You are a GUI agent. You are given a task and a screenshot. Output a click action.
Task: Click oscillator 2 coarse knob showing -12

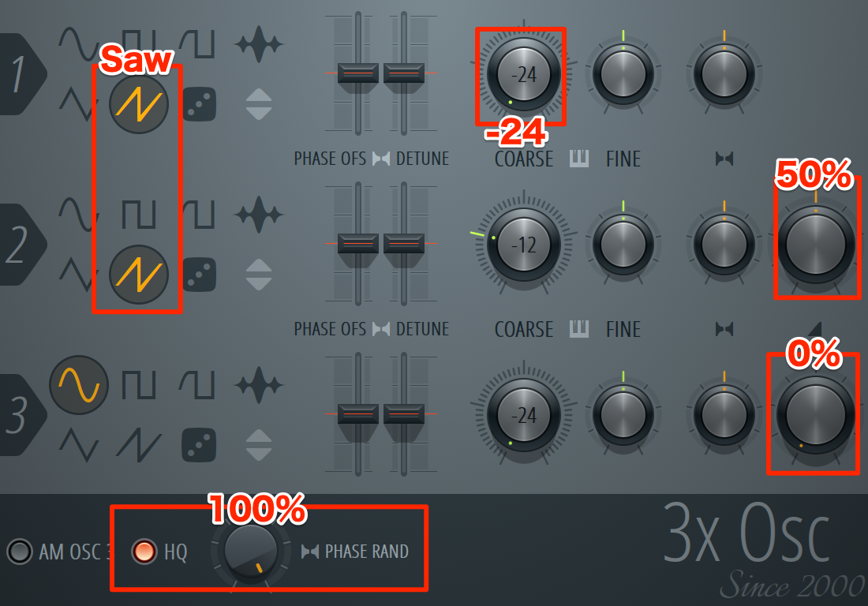click(524, 245)
